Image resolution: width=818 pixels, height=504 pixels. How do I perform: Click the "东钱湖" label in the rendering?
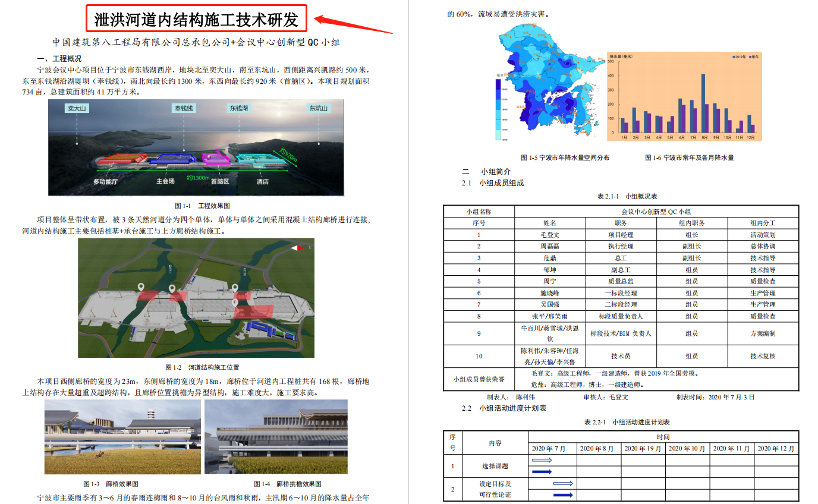click(239, 109)
